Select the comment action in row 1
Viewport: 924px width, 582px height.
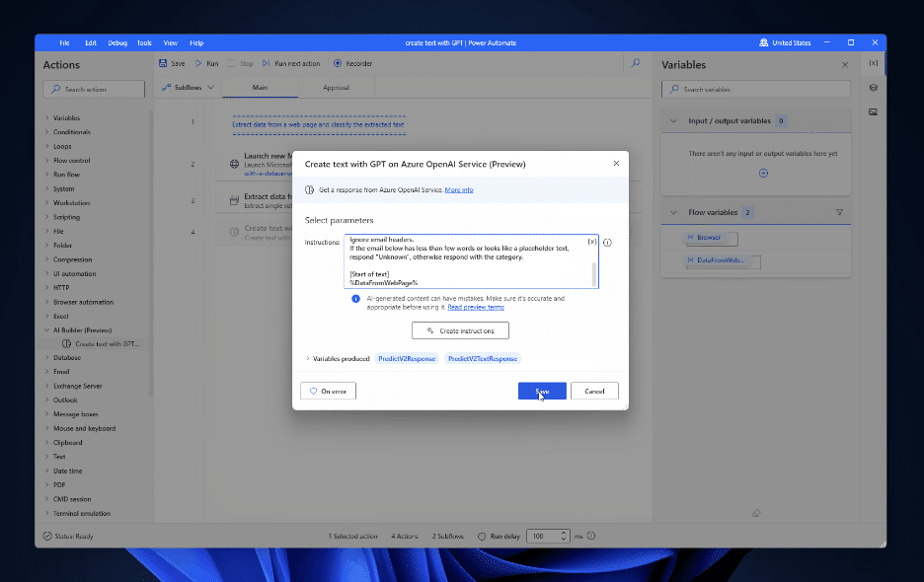point(318,124)
